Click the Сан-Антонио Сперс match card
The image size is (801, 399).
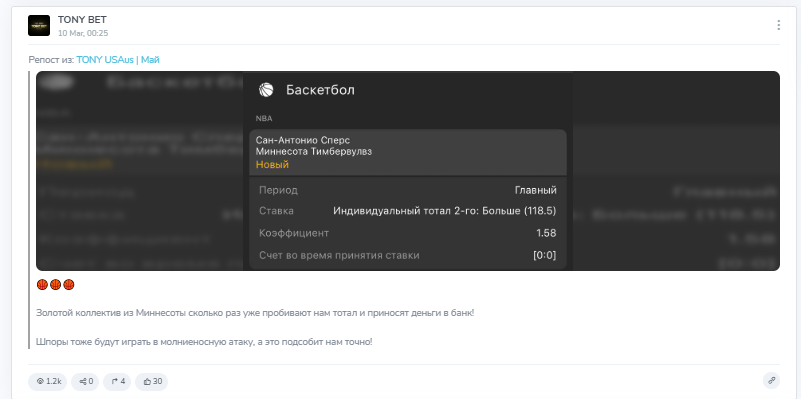[x=408, y=152]
